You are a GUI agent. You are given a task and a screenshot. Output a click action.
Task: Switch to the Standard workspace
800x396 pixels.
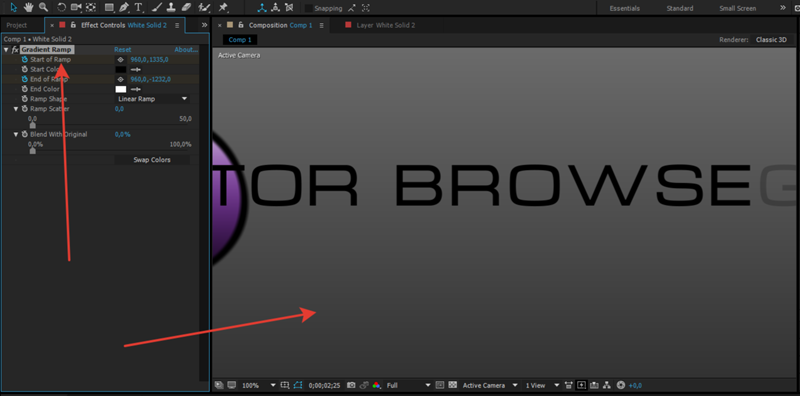coord(680,8)
